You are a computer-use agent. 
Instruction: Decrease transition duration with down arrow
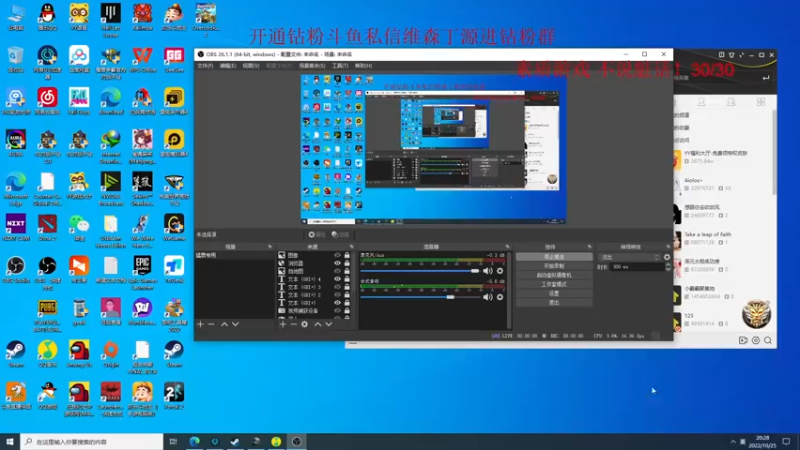(668, 269)
